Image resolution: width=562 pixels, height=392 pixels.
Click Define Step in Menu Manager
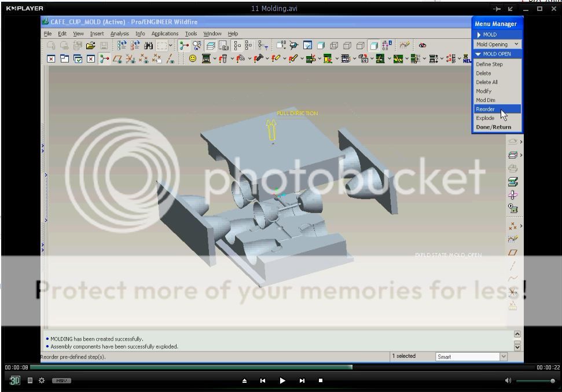click(x=497, y=64)
